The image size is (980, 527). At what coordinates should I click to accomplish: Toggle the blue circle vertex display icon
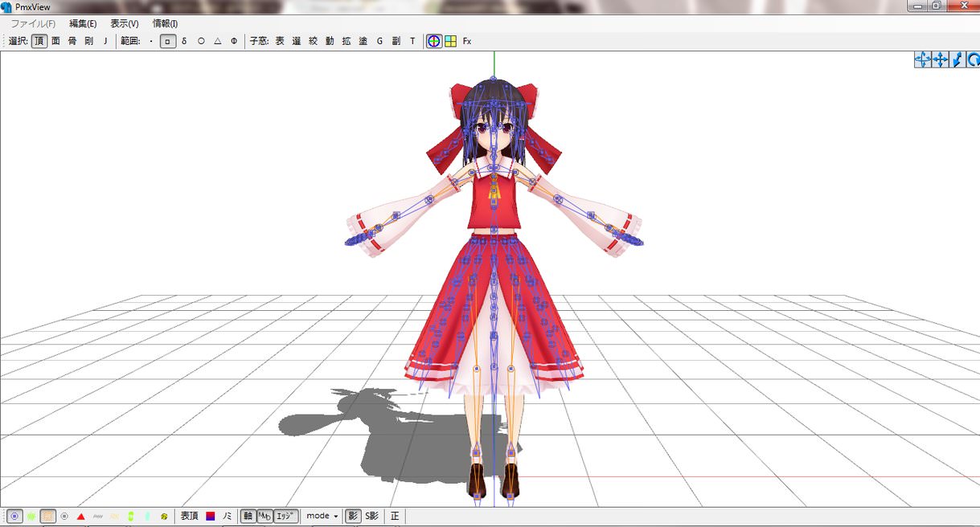(14, 516)
